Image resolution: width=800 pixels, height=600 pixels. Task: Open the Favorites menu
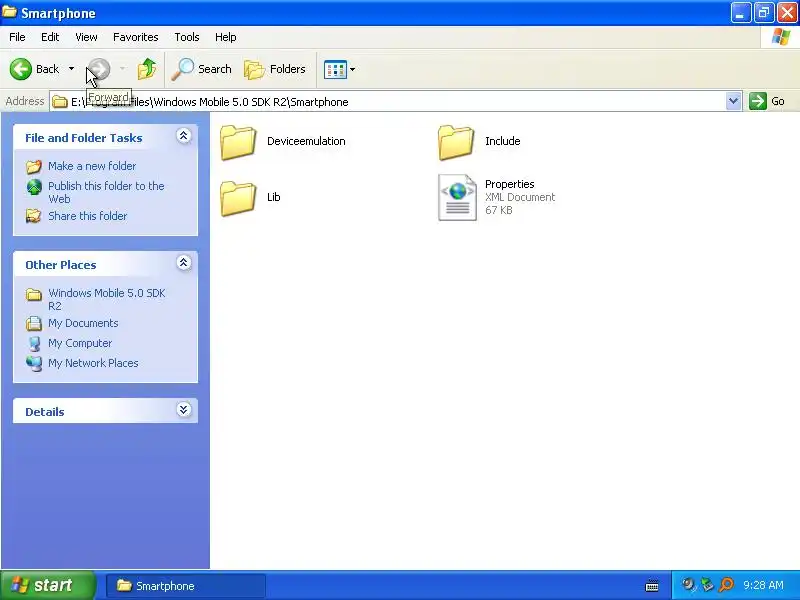pyautogui.click(x=136, y=37)
